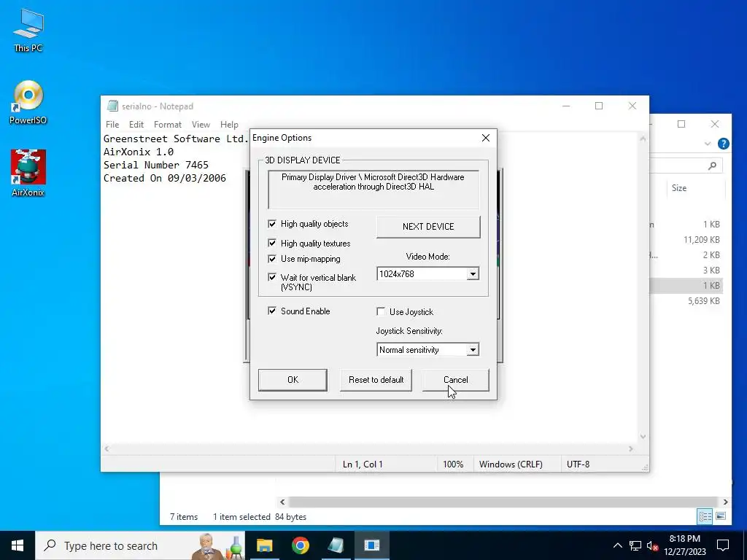Click the Windows (CRLF) status entry
The image size is (747, 560).
click(511, 464)
